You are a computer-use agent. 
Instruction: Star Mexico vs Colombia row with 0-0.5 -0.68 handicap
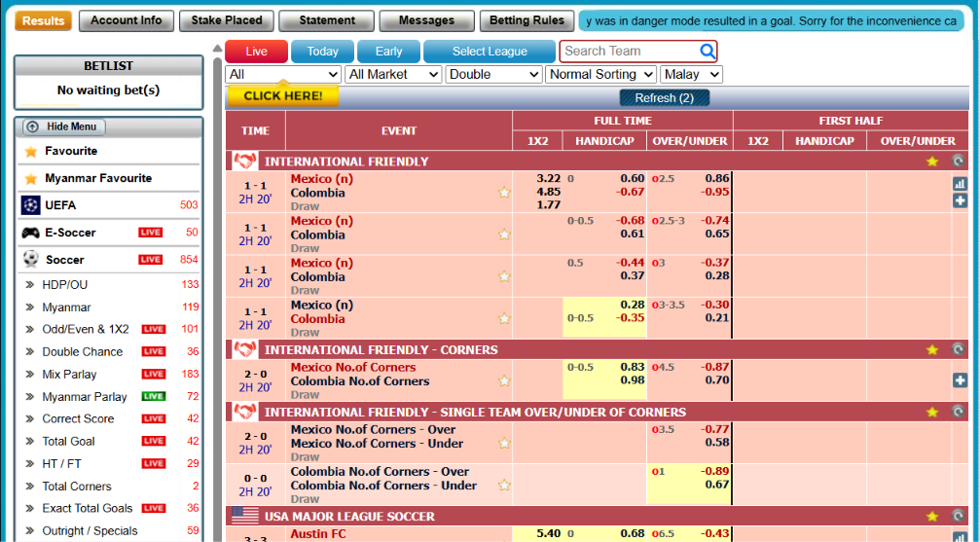[x=504, y=235]
